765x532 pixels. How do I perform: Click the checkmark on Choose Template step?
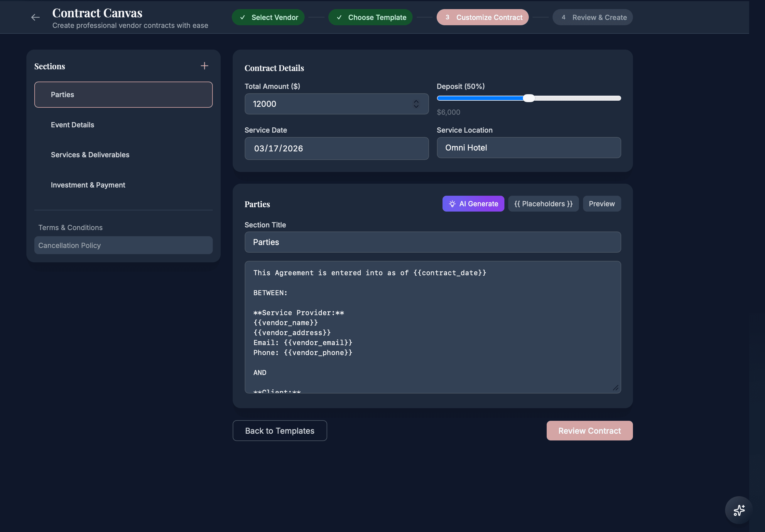click(339, 17)
